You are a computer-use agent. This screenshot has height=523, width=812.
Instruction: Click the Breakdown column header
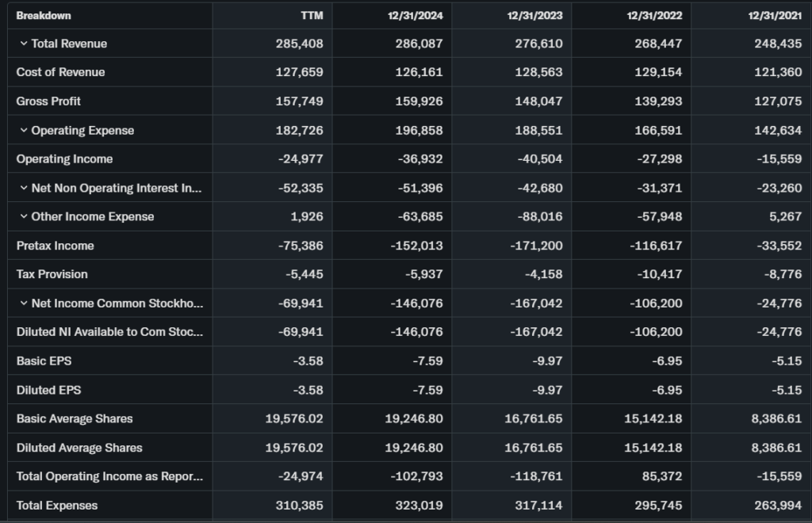point(44,16)
